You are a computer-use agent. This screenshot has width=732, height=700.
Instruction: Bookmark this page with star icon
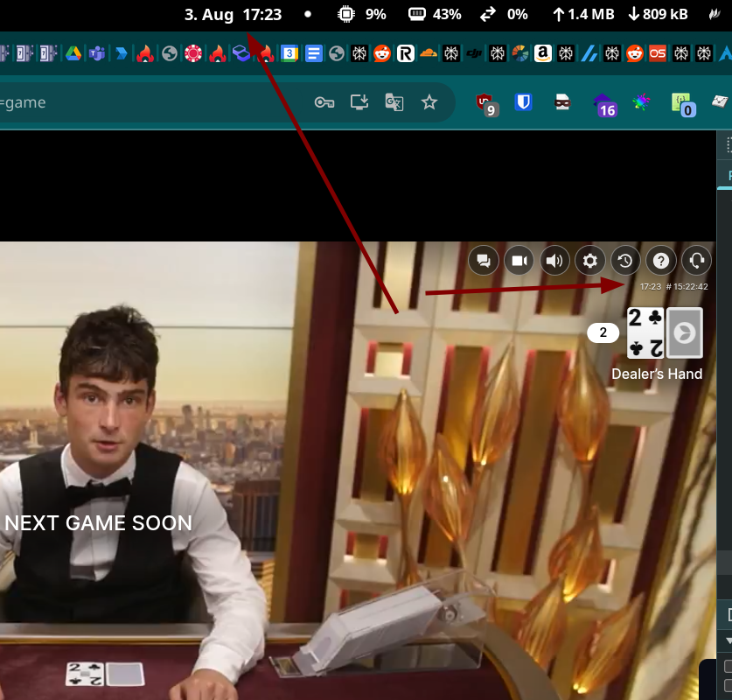[429, 102]
